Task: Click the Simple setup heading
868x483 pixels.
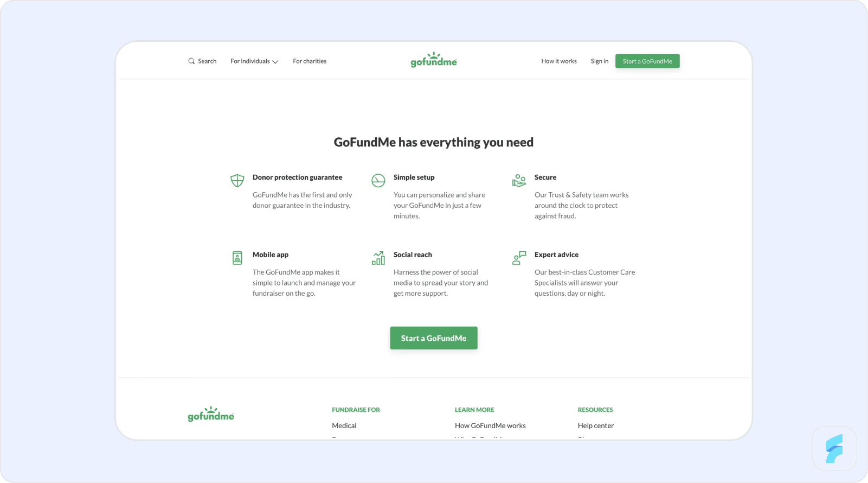Action: [414, 177]
